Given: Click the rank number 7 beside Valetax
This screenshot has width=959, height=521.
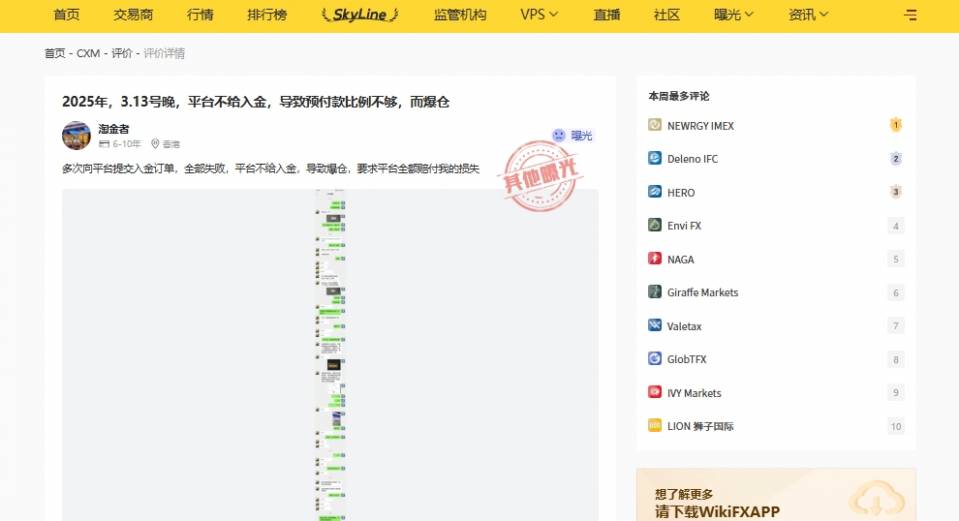Looking at the screenshot, I should 895,325.
